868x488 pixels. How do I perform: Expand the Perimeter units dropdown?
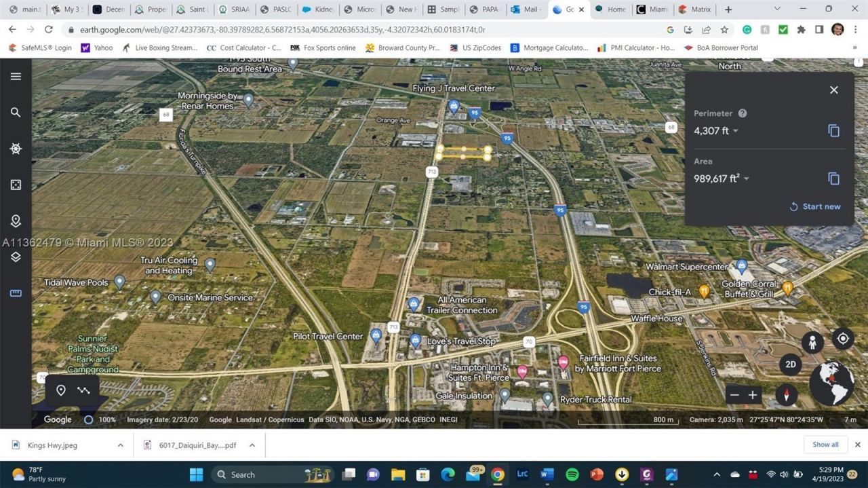point(735,130)
